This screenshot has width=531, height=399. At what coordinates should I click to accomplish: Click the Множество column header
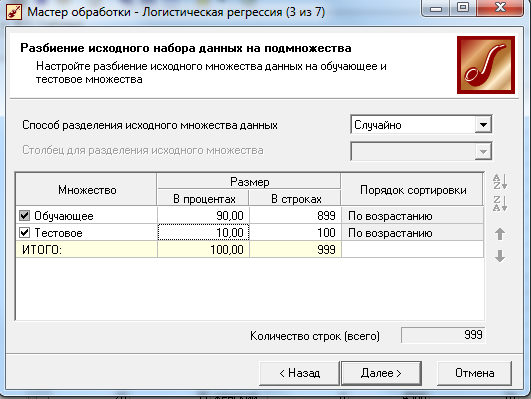click(x=87, y=190)
